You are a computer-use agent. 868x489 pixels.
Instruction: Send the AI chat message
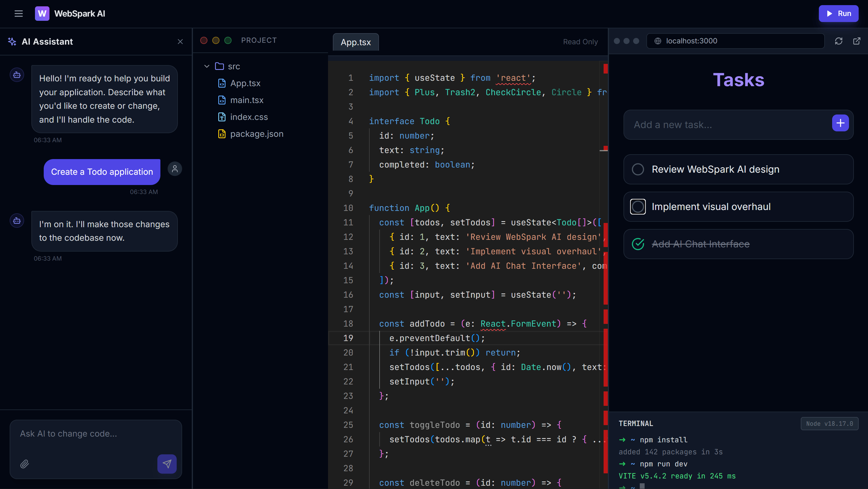(167, 464)
